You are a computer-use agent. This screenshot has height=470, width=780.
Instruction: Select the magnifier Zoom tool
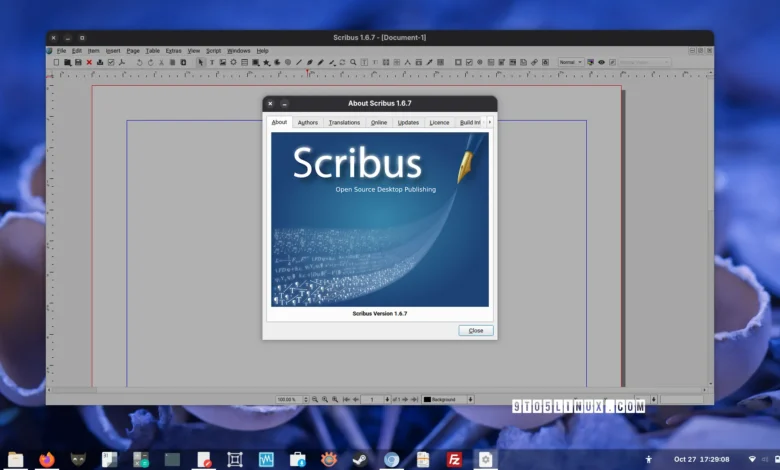(353, 62)
